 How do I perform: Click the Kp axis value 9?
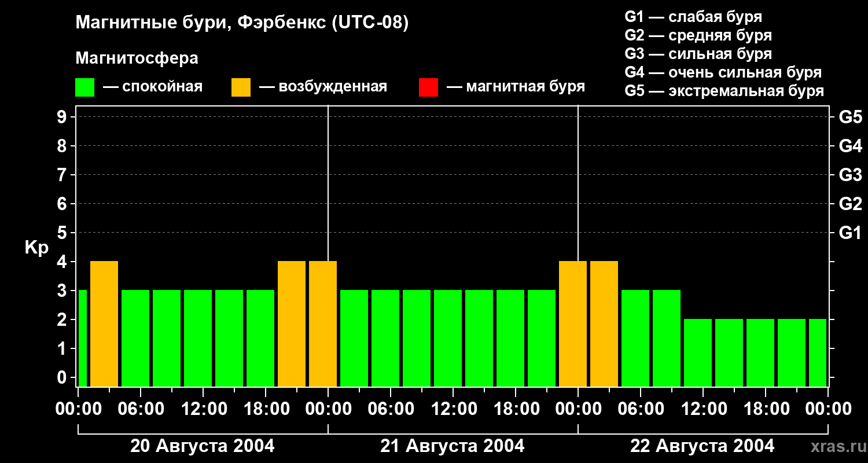point(63,117)
